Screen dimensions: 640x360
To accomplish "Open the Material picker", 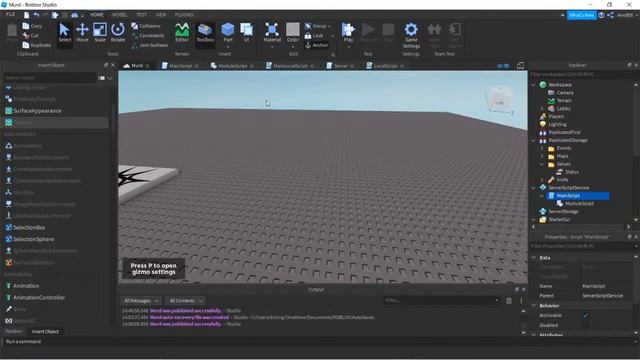I will [272, 33].
